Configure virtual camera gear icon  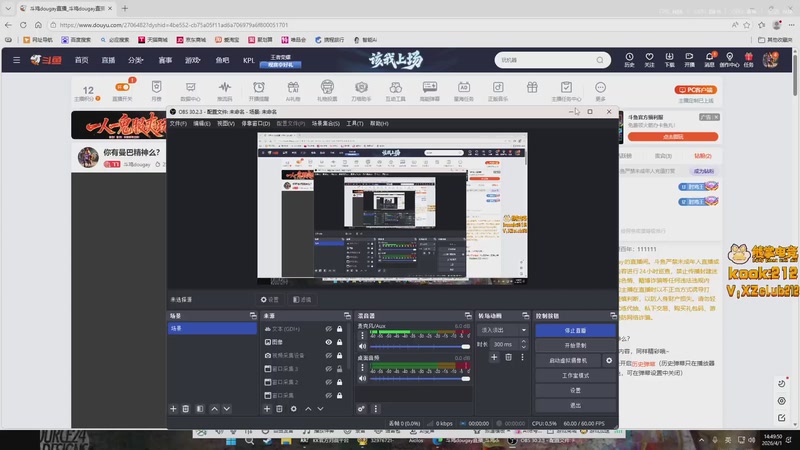point(609,360)
